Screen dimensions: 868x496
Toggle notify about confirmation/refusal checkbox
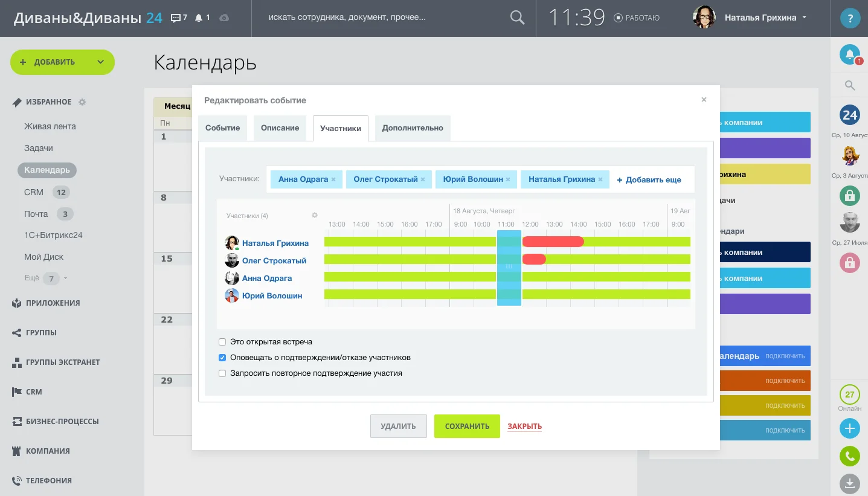coord(222,358)
